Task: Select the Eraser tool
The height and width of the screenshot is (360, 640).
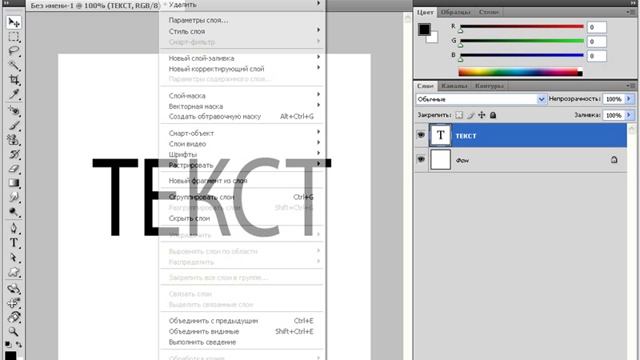Action: 13,168
